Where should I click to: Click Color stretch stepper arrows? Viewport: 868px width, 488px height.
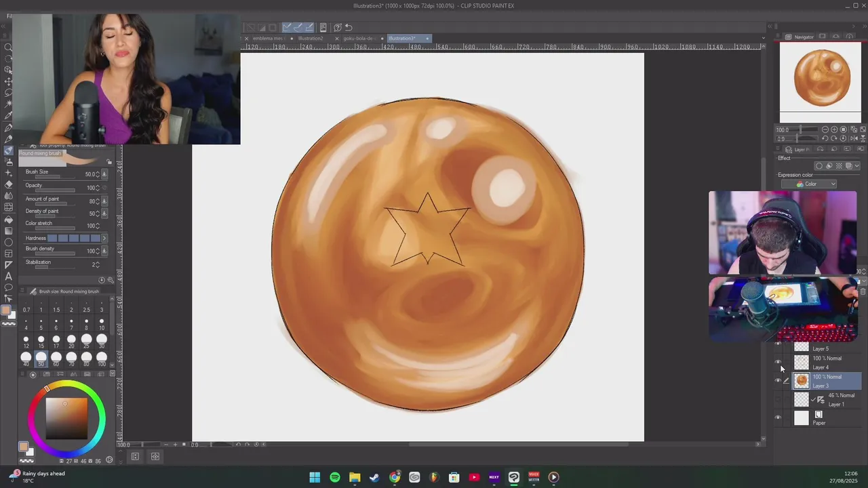point(98,226)
